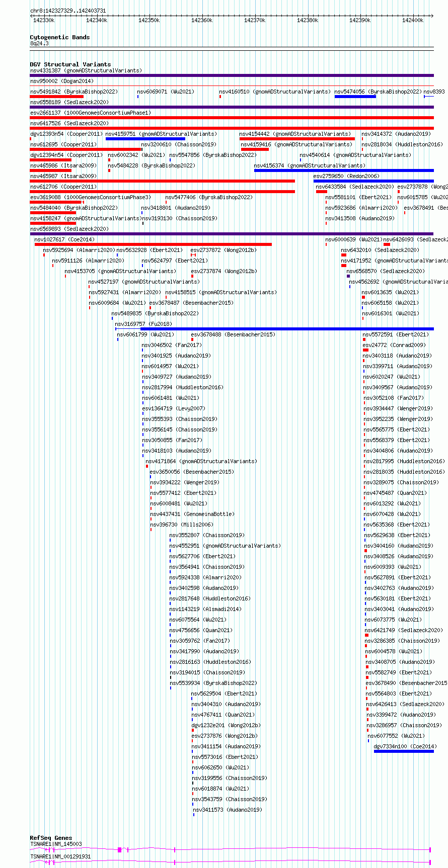
Task: Click variant label nsv6069071 (Wu2021)
Action: [166, 92]
